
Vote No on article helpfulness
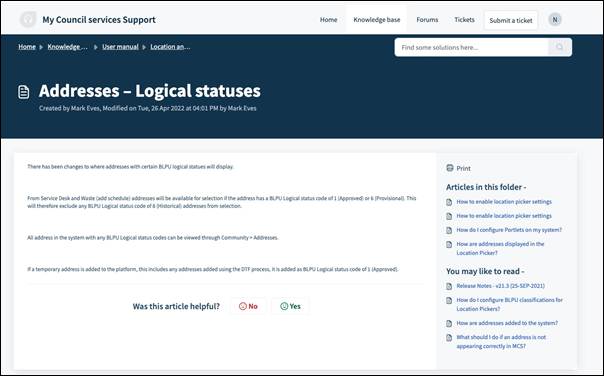coord(248,306)
